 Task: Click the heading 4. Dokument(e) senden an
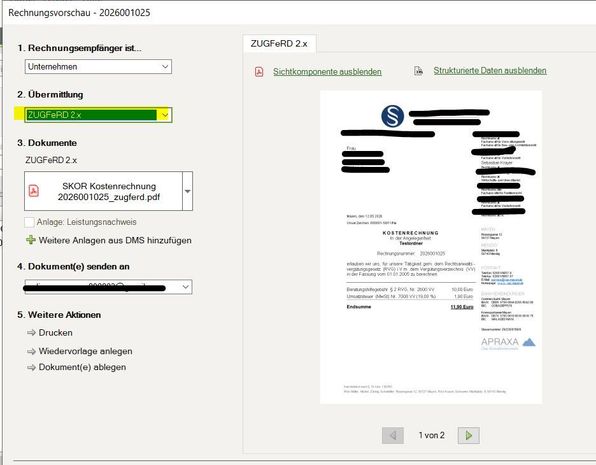point(73,267)
